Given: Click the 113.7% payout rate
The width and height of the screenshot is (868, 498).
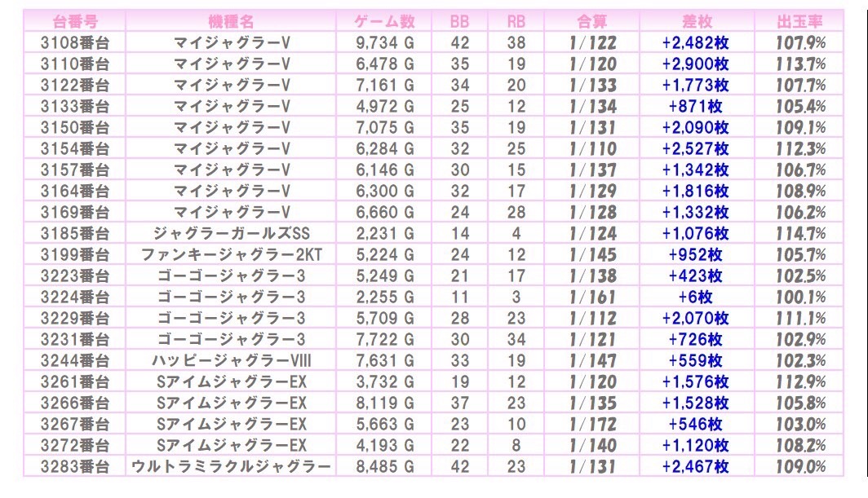Looking at the screenshot, I should click(x=800, y=64).
